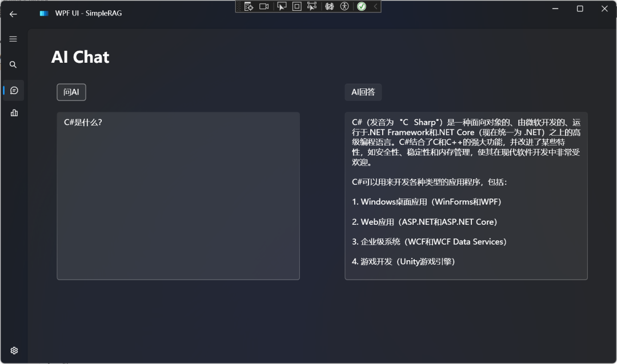The image size is (617, 364).
Task: Collapse the debug toolbar with chevron
Action: click(x=375, y=6)
